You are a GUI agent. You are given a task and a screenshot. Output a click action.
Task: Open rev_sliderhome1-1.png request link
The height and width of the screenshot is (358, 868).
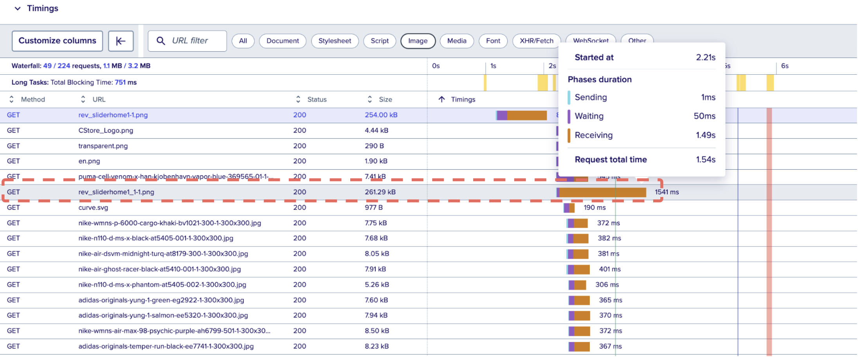pos(113,115)
